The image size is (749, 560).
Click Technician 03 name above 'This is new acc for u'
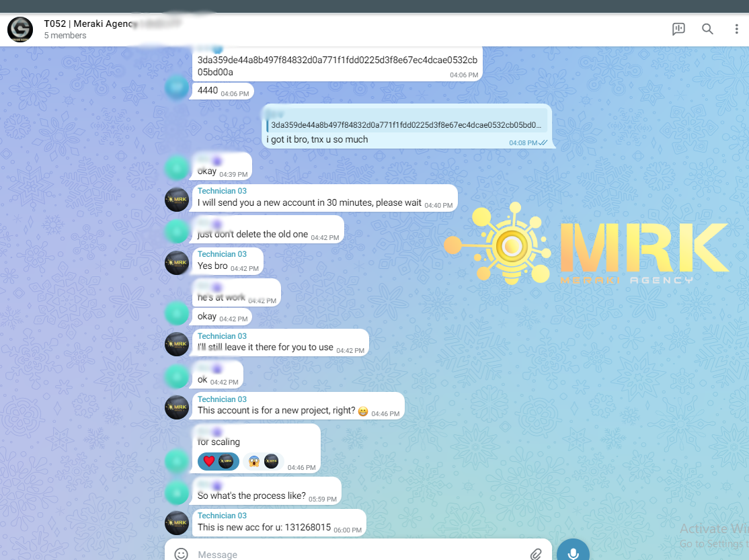point(222,516)
